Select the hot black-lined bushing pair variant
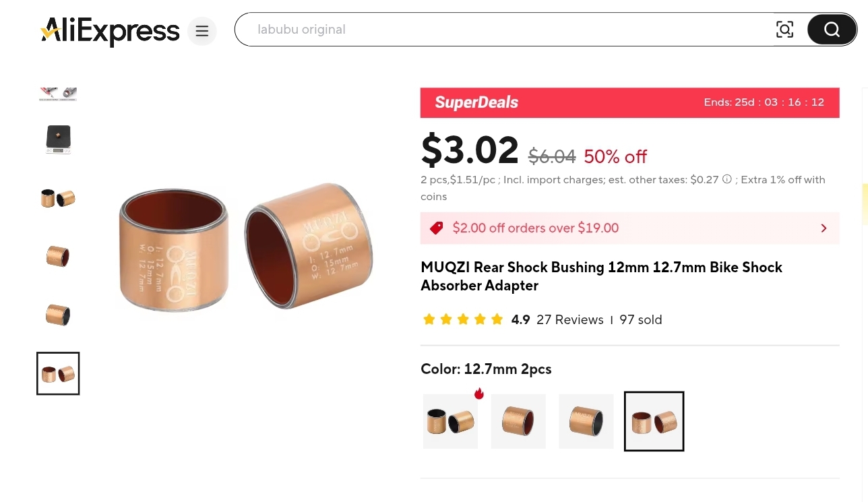Screen dimensions: 868x502 (x=450, y=421)
